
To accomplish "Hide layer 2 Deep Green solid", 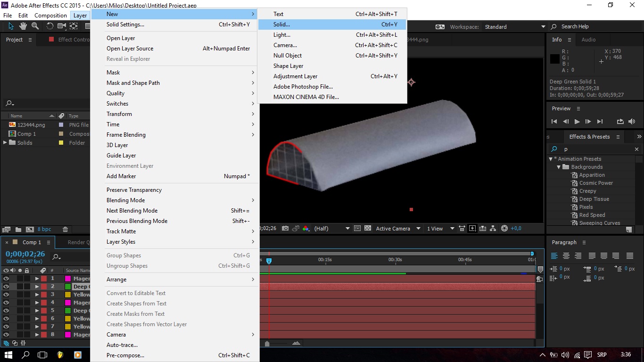I will [x=6, y=287].
